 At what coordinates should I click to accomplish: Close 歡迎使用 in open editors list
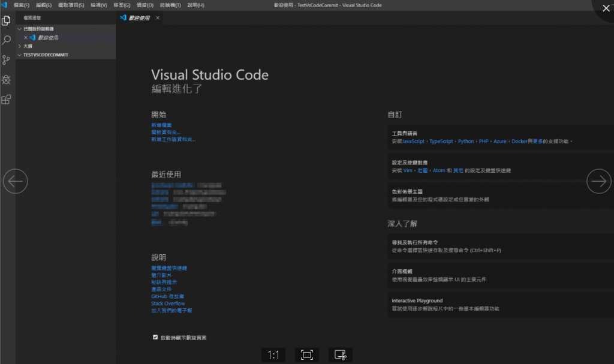click(x=26, y=38)
